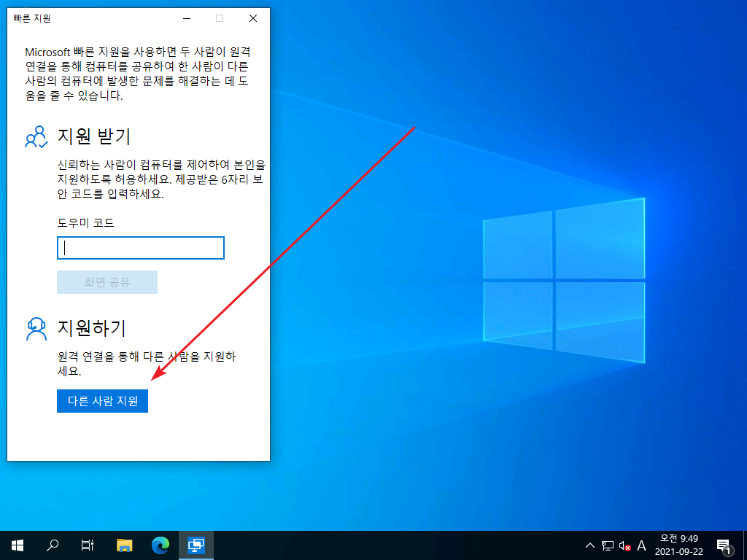Click the 지원하기 headset person icon

36,329
